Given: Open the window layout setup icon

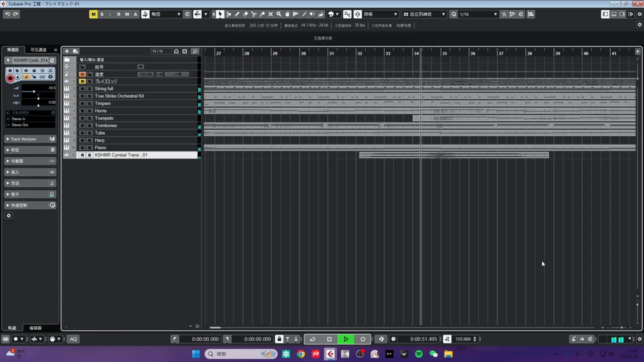Looking at the screenshot, I should 630,14.
